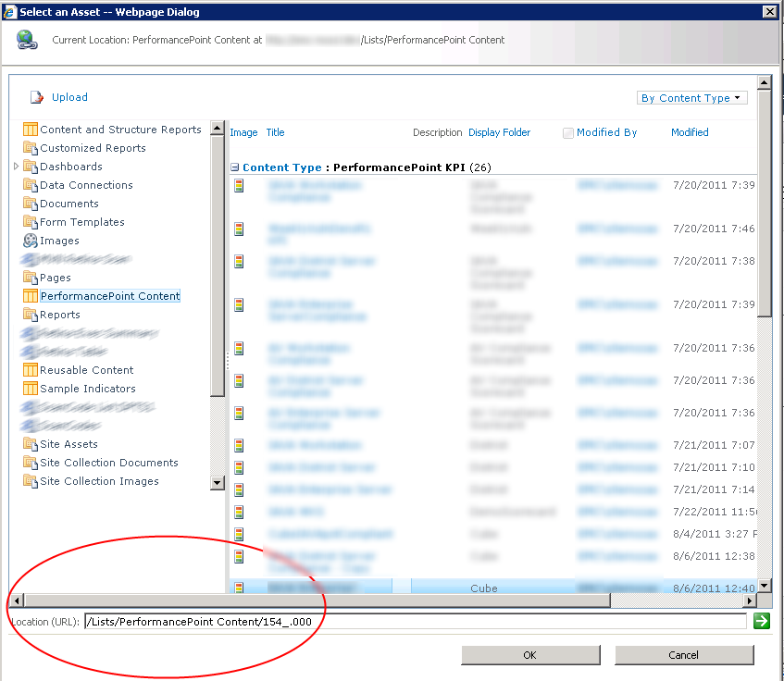Click the Cancel button
The width and height of the screenshot is (784, 681).
pos(683,654)
